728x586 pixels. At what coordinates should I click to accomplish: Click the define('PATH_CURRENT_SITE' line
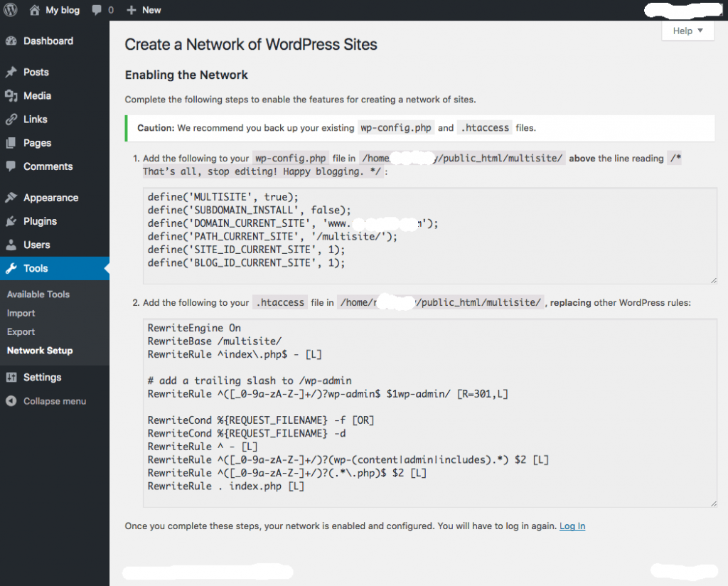272,236
